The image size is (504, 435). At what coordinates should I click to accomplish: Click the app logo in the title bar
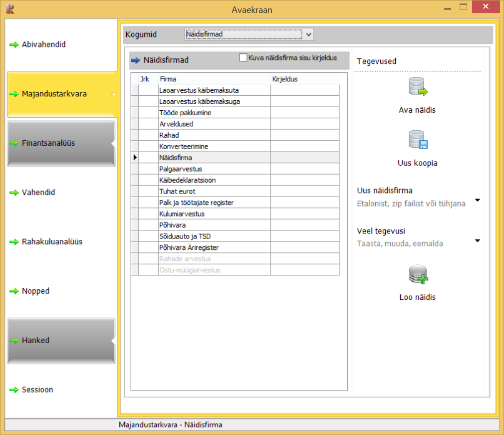click(x=9, y=8)
